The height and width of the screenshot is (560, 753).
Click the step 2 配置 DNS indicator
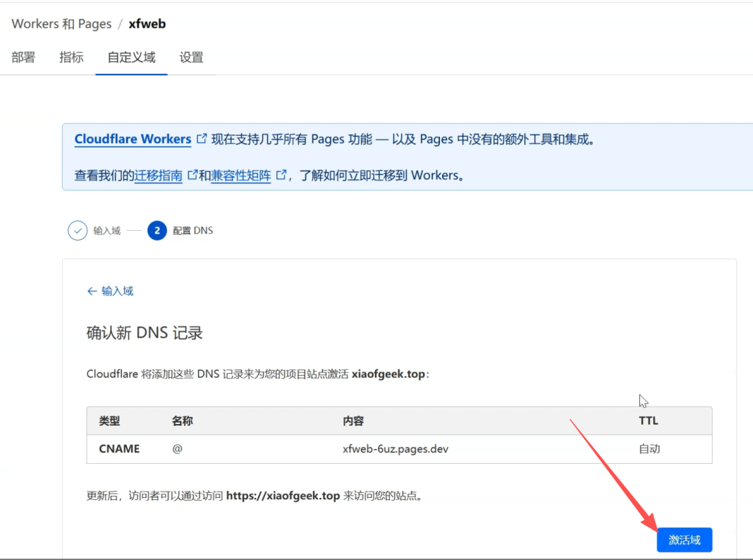tap(157, 231)
